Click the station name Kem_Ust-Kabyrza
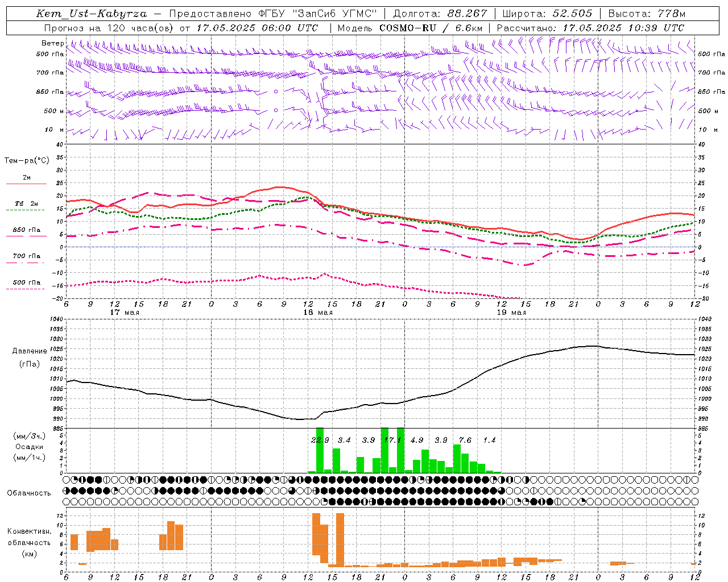 tap(92, 14)
